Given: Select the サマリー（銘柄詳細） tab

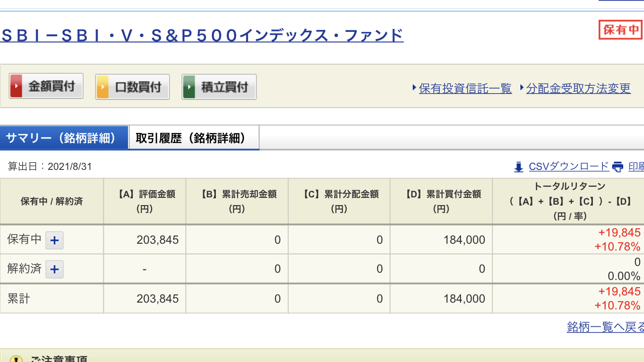Looking at the screenshot, I should pyautogui.click(x=64, y=138).
